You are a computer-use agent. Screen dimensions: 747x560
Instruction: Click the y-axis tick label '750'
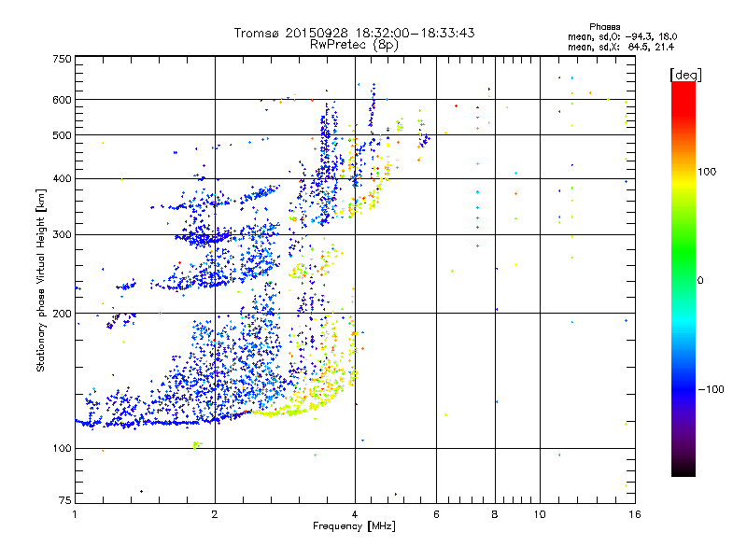pos(62,59)
